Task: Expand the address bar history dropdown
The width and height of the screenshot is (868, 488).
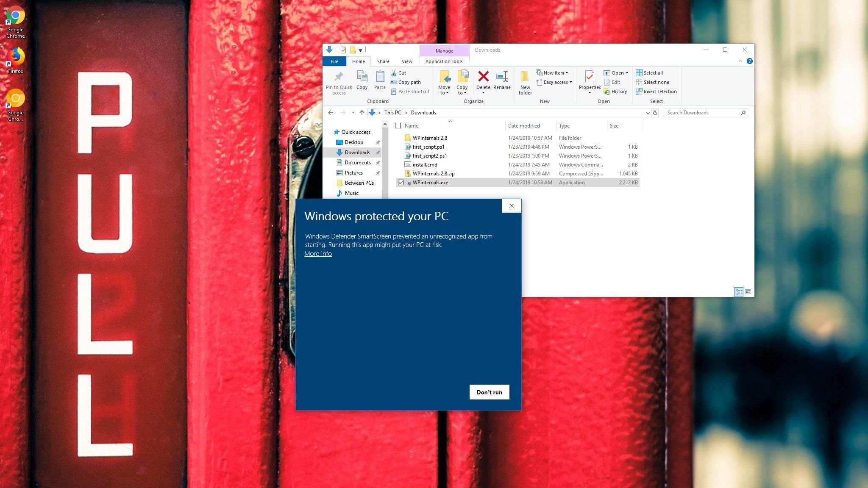Action: pos(648,113)
